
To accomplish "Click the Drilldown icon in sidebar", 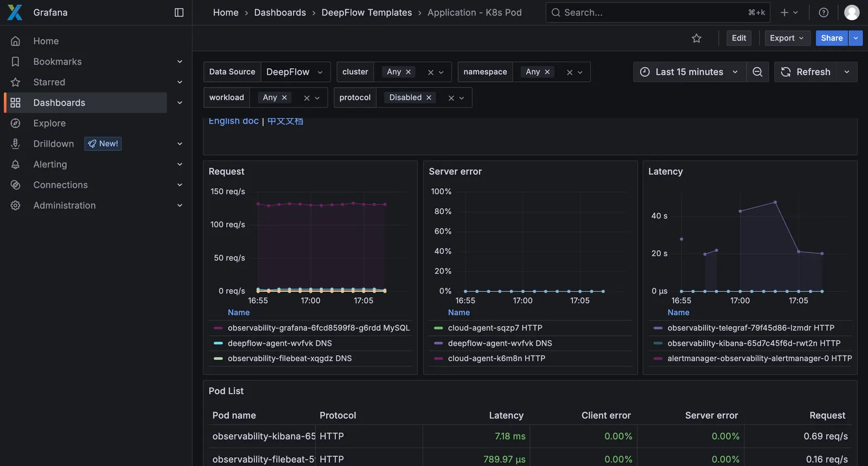I will point(15,144).
